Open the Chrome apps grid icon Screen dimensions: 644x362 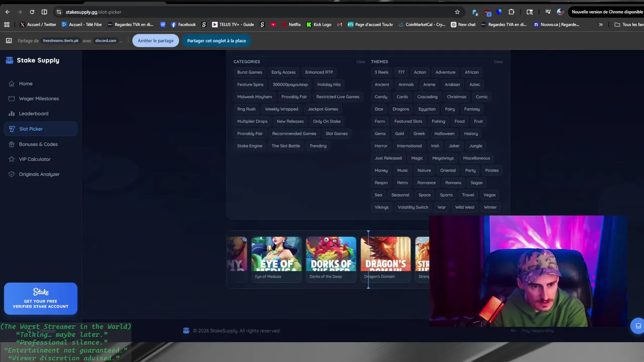coord(7,24)
